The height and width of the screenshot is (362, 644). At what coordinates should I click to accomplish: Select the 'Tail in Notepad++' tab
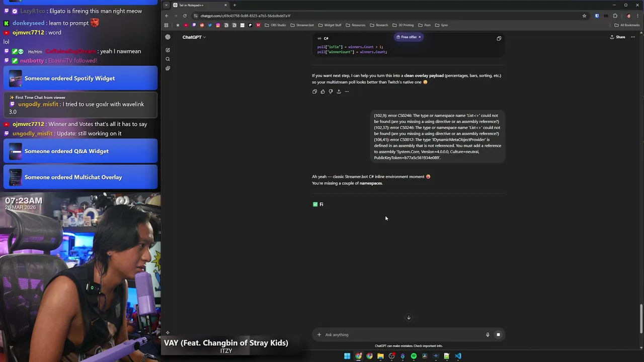pyautogui.click(x=199, y=5)
